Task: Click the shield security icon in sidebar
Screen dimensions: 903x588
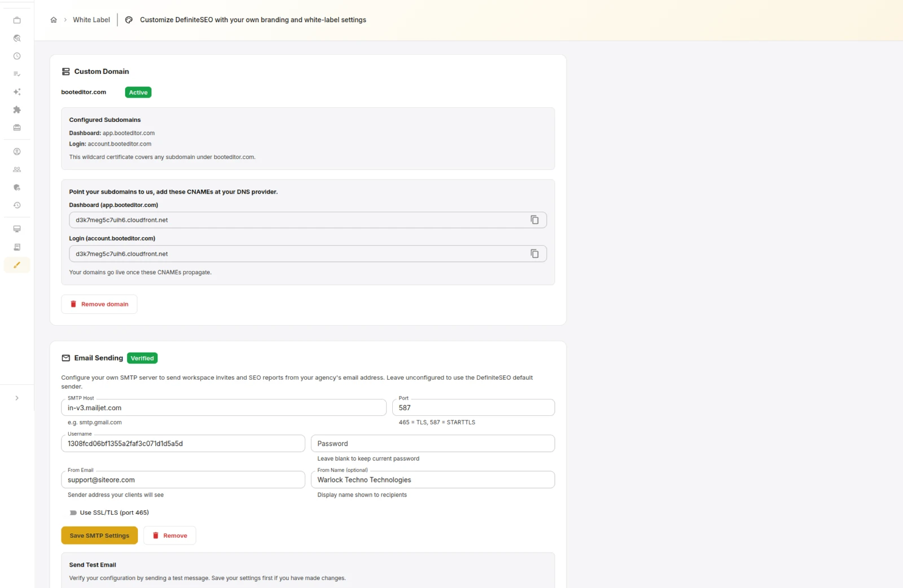Action: pos(17,187)
